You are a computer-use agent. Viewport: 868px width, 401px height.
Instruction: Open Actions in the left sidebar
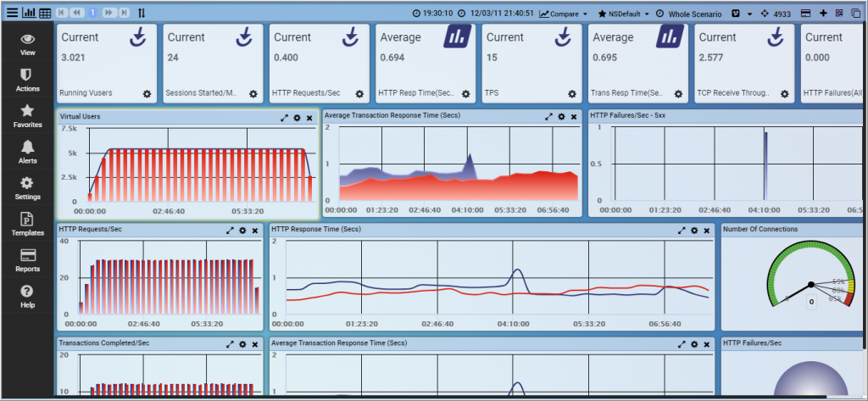27,80
